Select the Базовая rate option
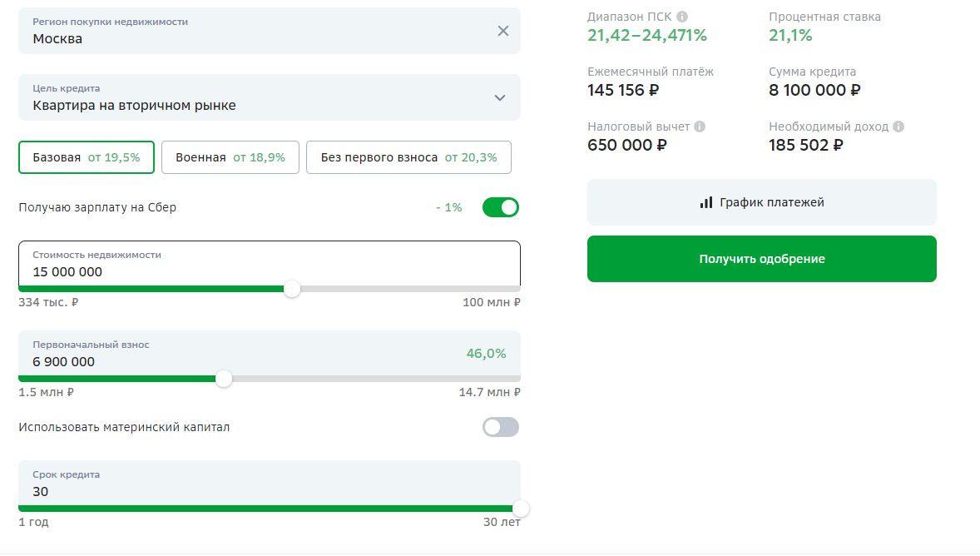Viewport: 980px width, 556px height. [87, 157]
